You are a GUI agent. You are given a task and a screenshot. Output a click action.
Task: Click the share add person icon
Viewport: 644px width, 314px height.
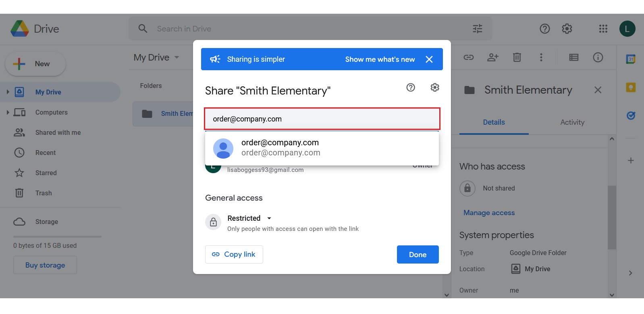(493, 57)
